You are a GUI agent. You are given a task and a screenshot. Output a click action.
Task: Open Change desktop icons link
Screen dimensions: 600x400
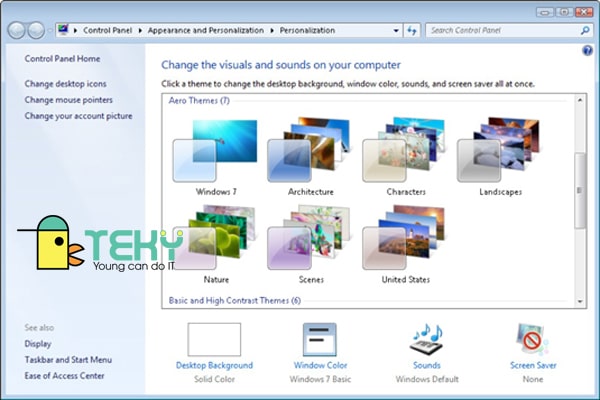(x=65, y=84)
